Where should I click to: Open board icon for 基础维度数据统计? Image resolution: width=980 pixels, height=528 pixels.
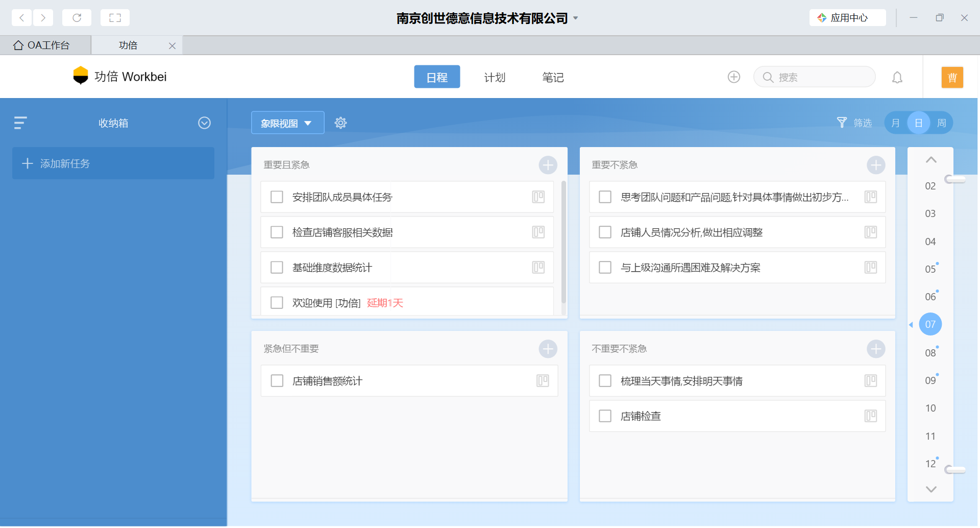tap(538, 268)
